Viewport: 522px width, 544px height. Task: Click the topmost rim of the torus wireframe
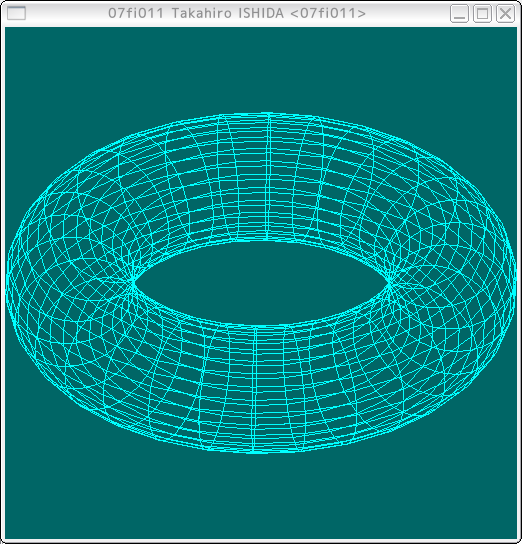click(267, 114)
